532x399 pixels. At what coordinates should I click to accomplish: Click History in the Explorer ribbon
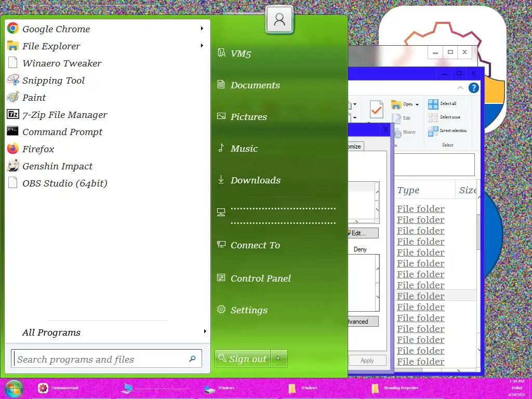pos(404,132)
